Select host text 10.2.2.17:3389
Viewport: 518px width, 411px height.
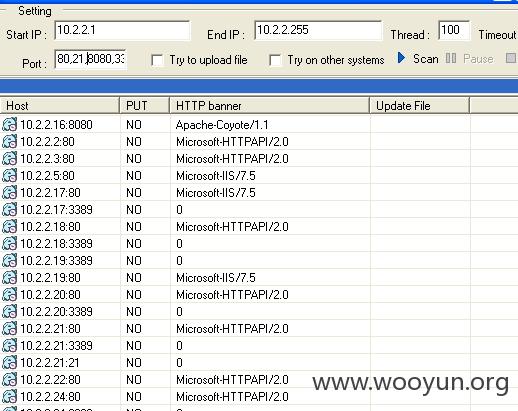[56, 210]
